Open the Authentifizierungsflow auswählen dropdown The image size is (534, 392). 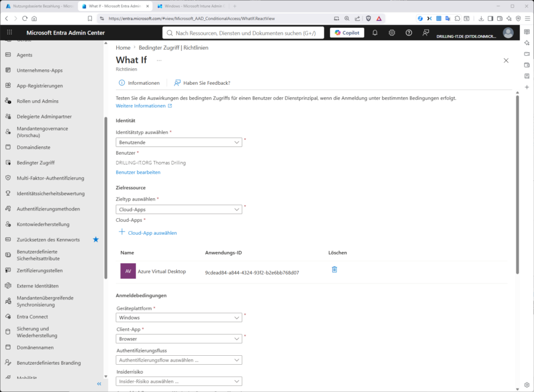[179, 360]
